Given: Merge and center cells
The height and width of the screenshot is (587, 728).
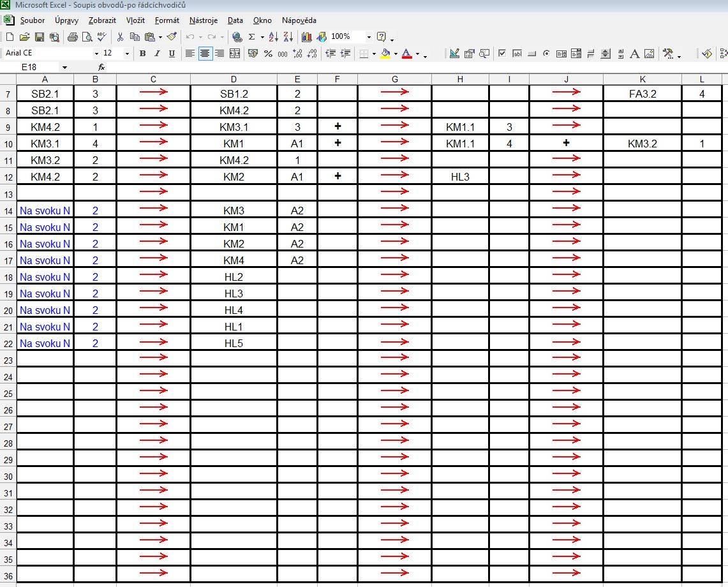Looking at the screenshot, I should 235,54.
